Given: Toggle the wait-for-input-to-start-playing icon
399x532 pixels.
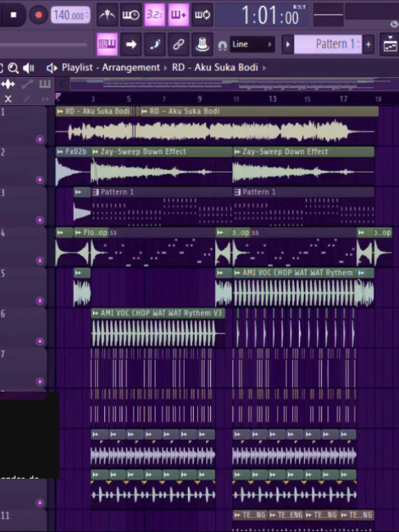Looking at the screenshot, I should [x=131, y=15].
